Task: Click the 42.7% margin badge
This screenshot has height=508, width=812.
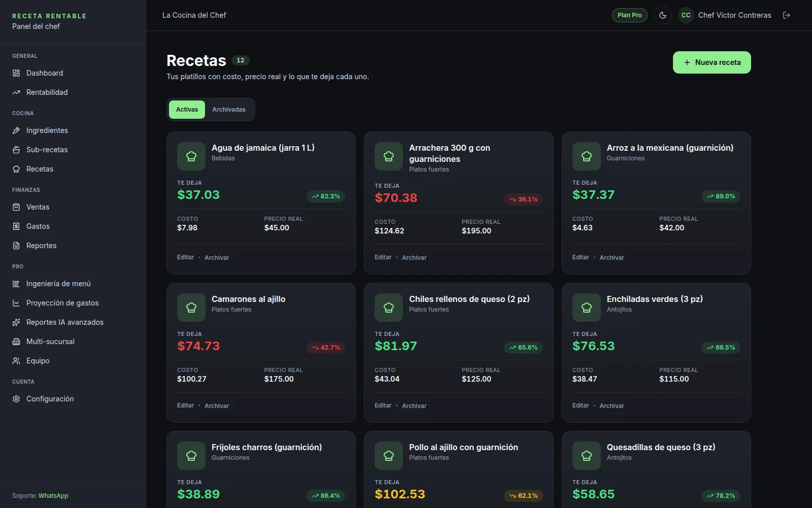Action: coord(326,348)
